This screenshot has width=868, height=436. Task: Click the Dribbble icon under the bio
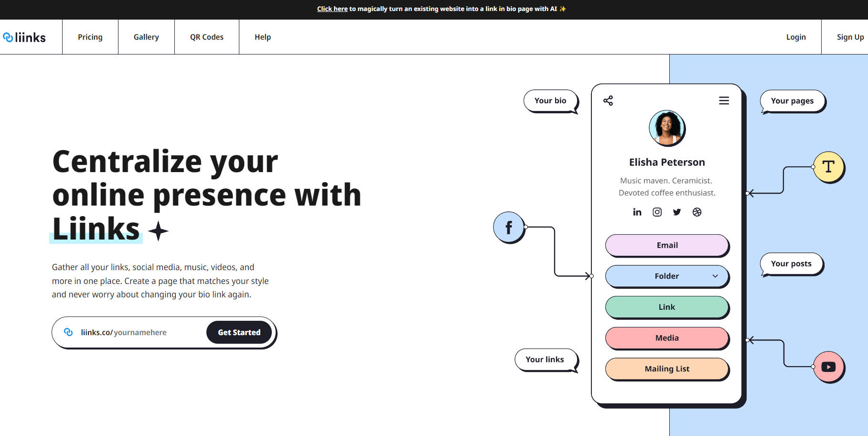[x=697, y=212]
